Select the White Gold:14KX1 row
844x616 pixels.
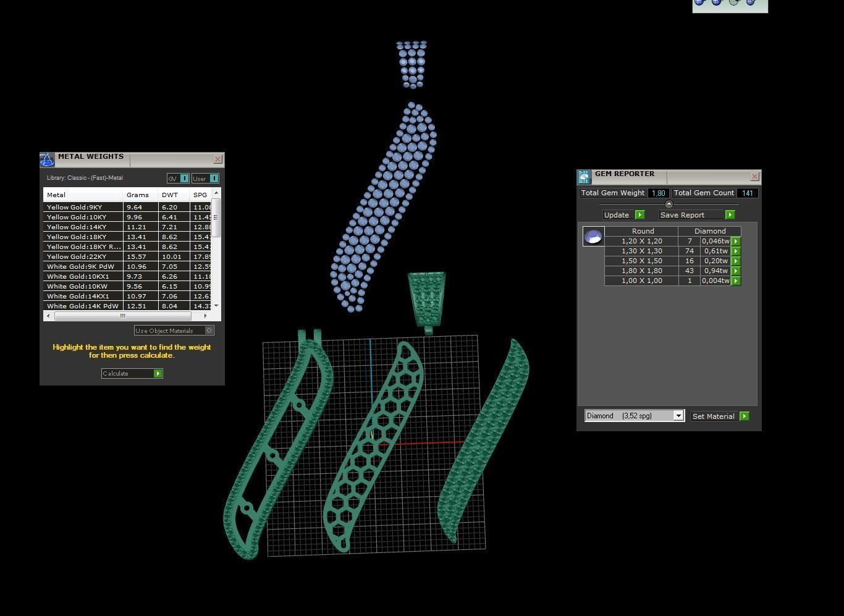[127, 296]
